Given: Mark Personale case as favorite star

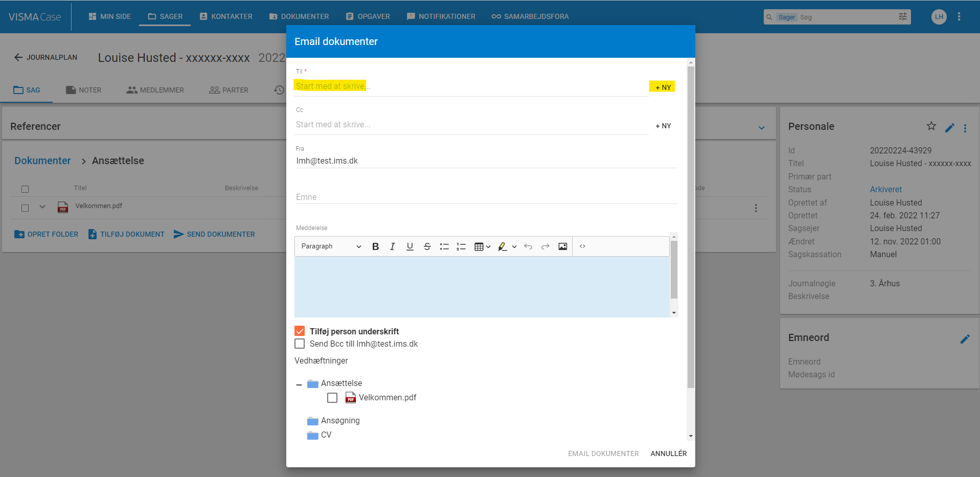Looking at the screenshot, I should 931,126.
